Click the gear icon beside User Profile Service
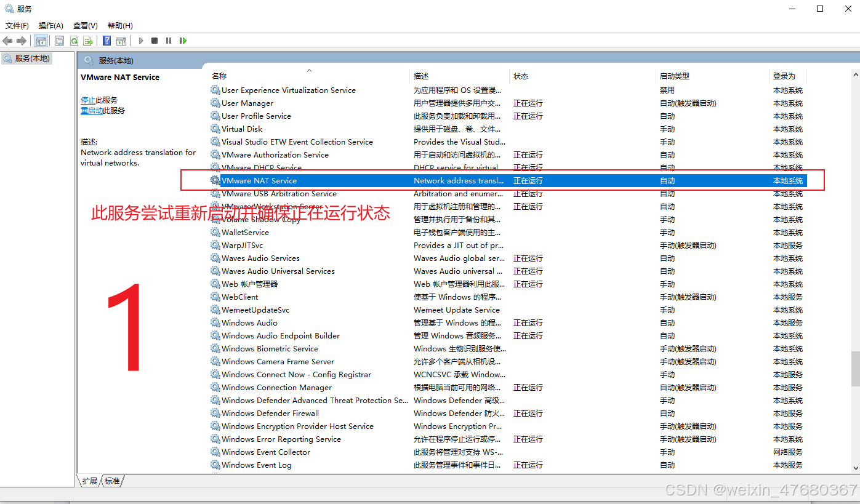The width and height of the screenshot is (860, 504). coord(215,116)
